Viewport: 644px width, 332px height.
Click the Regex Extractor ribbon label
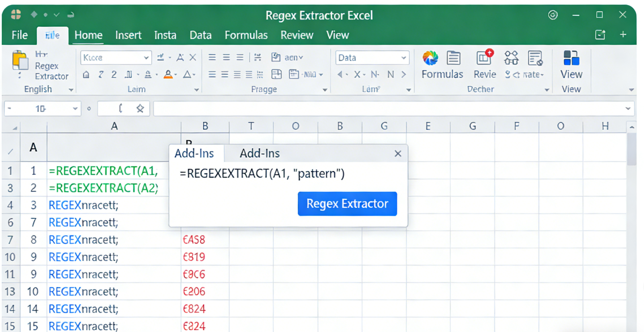click(52, 71)
